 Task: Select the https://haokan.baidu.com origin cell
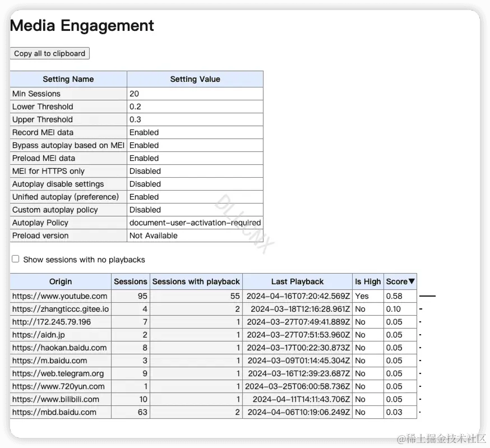pos(59,348)
